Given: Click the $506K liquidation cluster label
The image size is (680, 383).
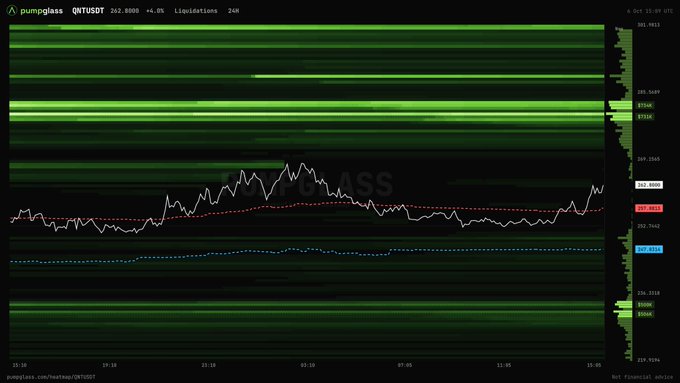Looking at the screenshot, I should click(645, 314).
